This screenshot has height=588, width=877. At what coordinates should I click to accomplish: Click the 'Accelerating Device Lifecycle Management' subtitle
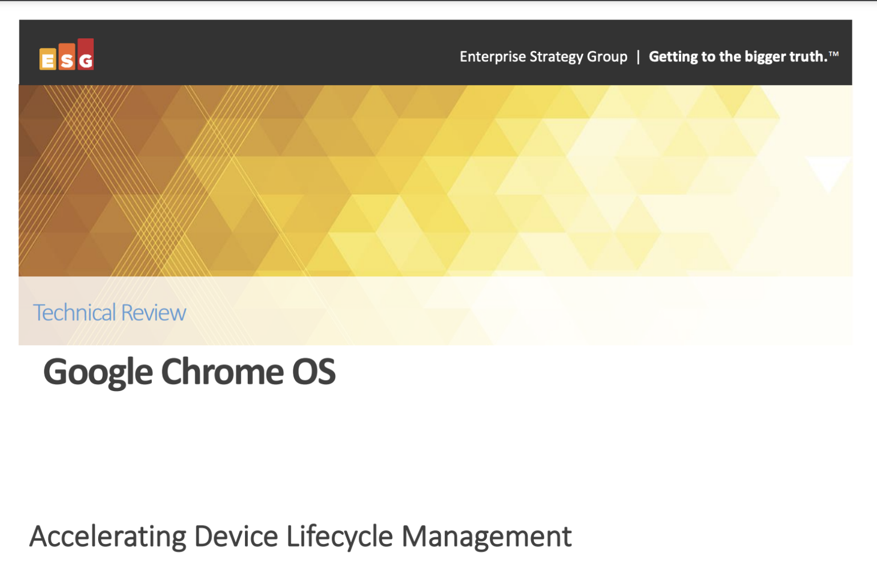coord(300,537)
